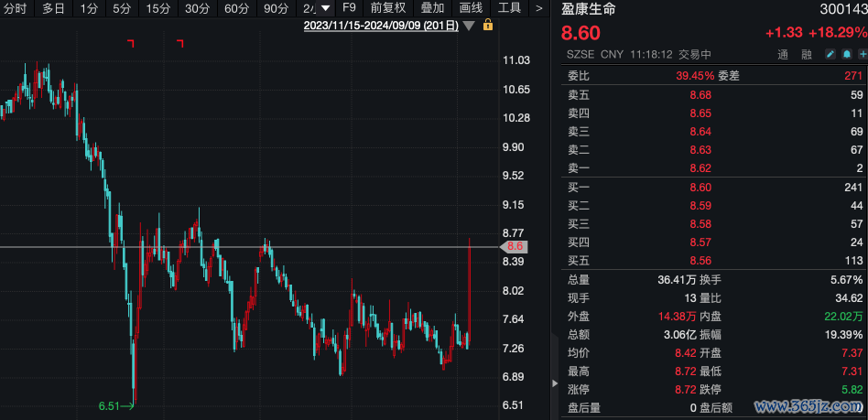Click the 卖五 price 8.68

(x=700, y=95)
